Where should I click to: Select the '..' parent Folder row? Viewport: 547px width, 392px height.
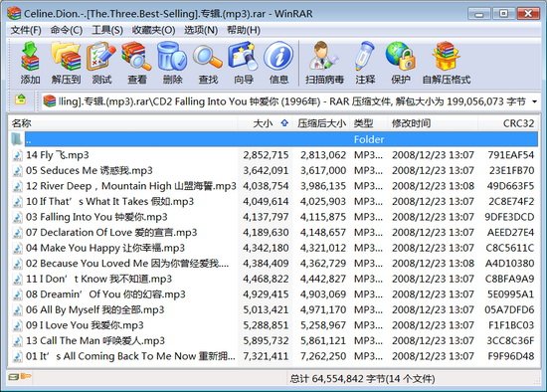coord(273,139)
